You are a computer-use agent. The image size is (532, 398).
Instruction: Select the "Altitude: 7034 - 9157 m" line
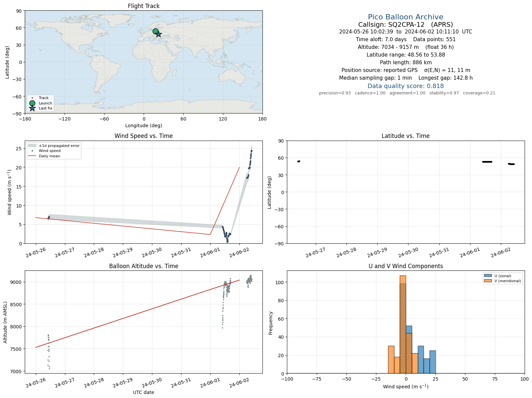tap(388, 47)
